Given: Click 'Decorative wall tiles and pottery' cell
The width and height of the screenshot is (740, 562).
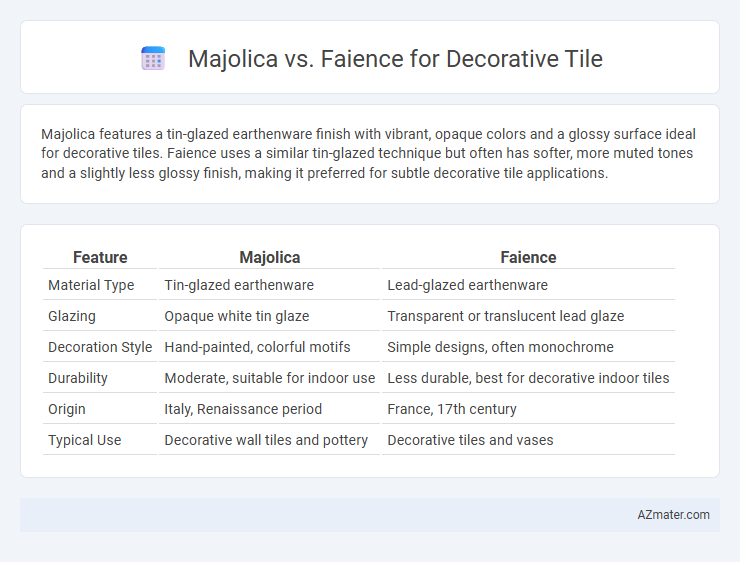Looking at the screenshot, I should point(269,440).
